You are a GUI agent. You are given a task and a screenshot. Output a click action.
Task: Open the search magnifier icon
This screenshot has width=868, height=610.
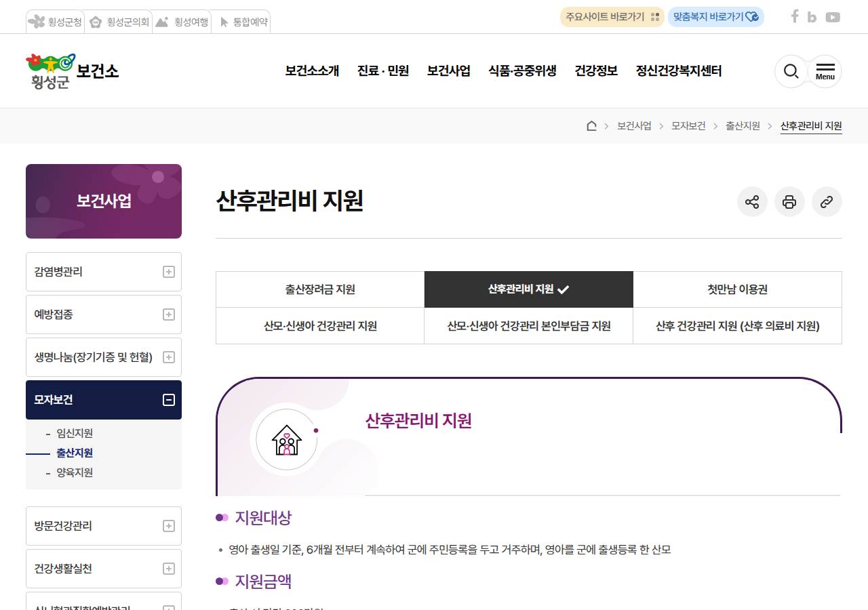pyautogui.click(x=791, y=71)
